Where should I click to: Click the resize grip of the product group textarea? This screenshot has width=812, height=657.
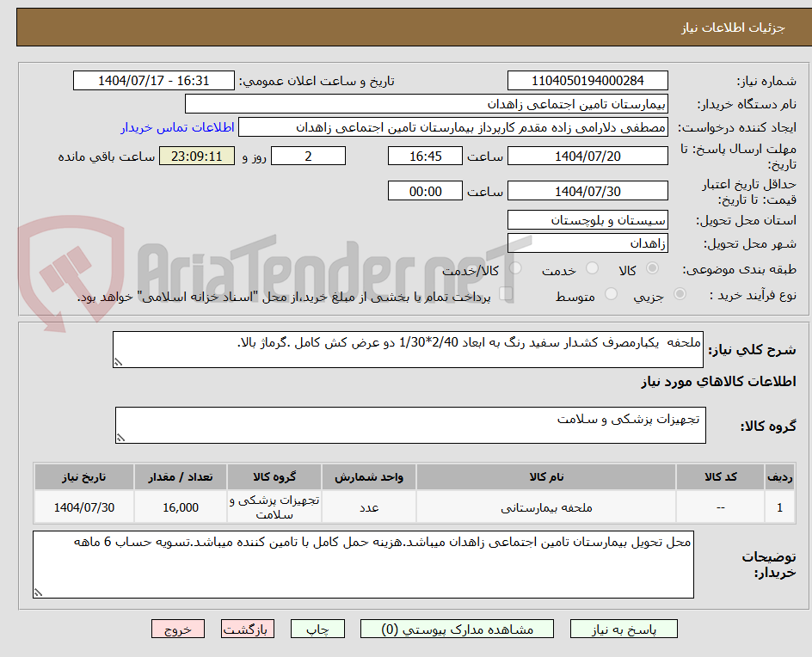point(121,437)
